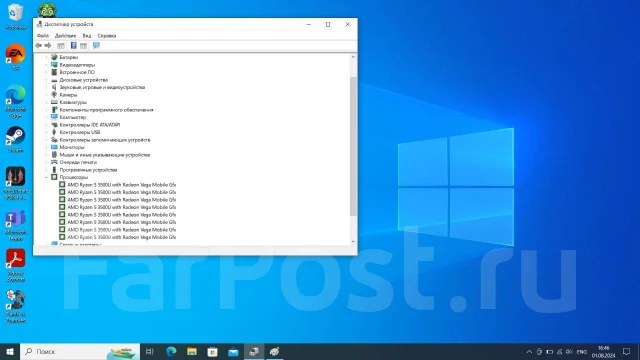This screenshot has width=640, height=360.
Task: Select the first AMD Ryzen 5 3500U entry
Action: (122, 184)
